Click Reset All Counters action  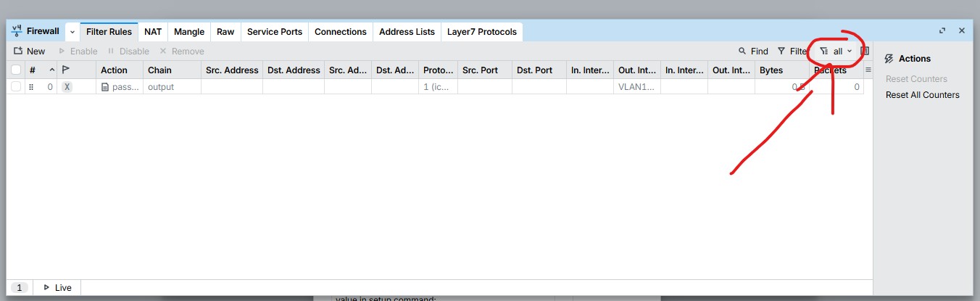[x=923, y=95]
